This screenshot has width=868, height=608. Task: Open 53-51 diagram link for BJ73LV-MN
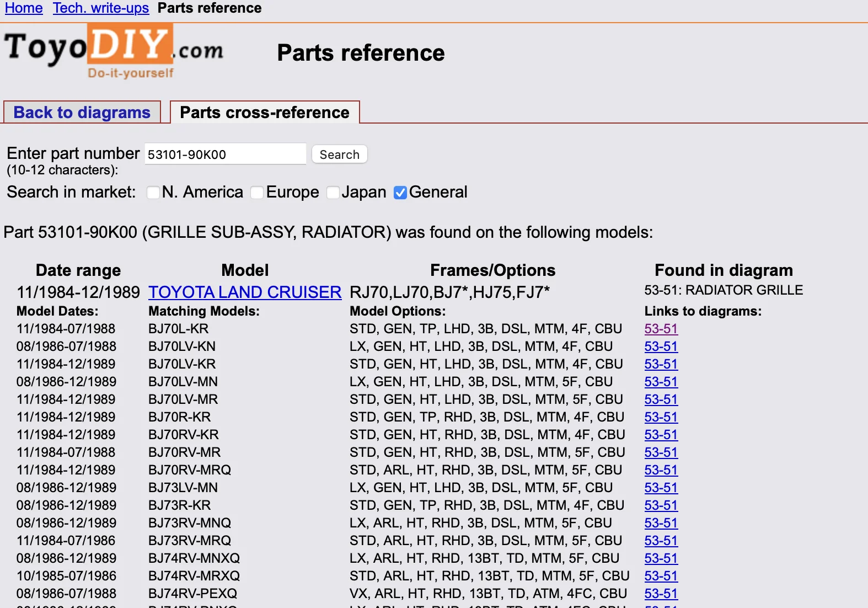(x=661, y=488)
